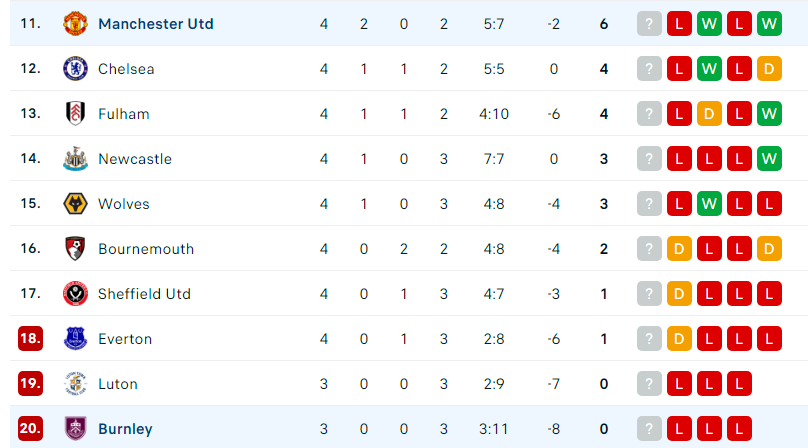The height and width of the screenshot is (448, 808).
Task: Click Manchester Utd's last green W badge
Action: [x=769, y=24]
